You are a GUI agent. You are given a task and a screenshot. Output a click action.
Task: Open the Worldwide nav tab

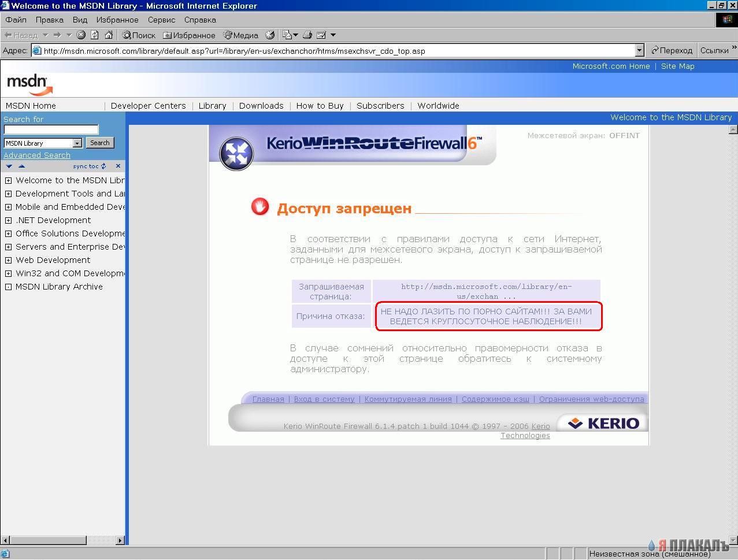click(x=438, y=106)
